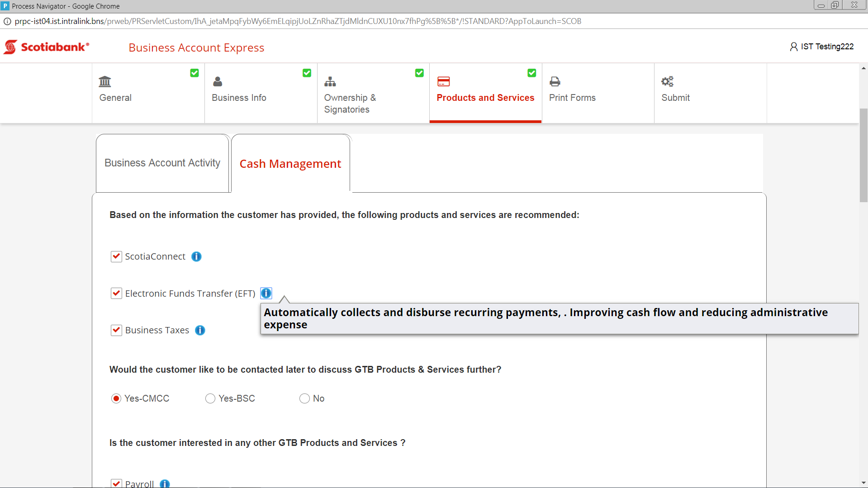Open the Business Info step
The height and width of the screenshot is (488, 868).
[x=261, y=93]
